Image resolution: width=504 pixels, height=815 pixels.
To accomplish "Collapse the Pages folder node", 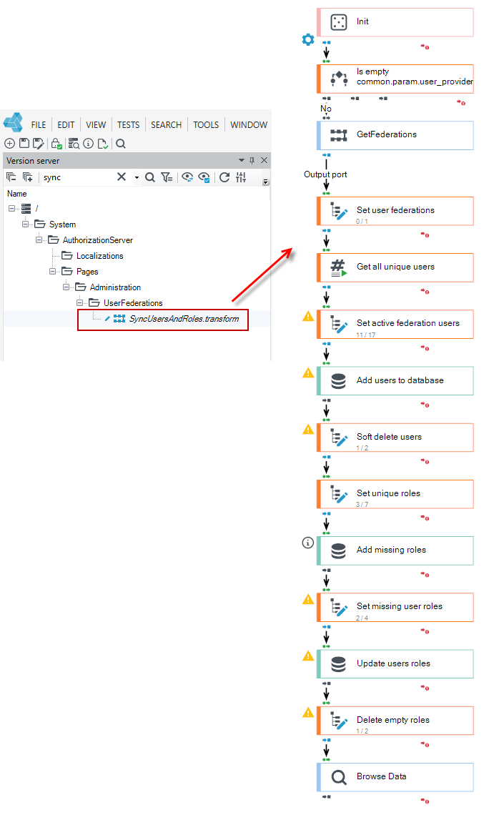I will click(52, 272).
